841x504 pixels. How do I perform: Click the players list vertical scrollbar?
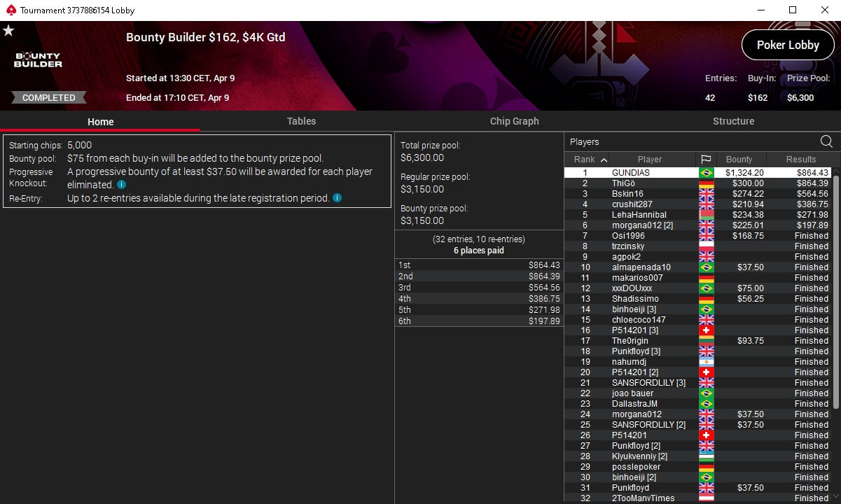pos(836,290)
